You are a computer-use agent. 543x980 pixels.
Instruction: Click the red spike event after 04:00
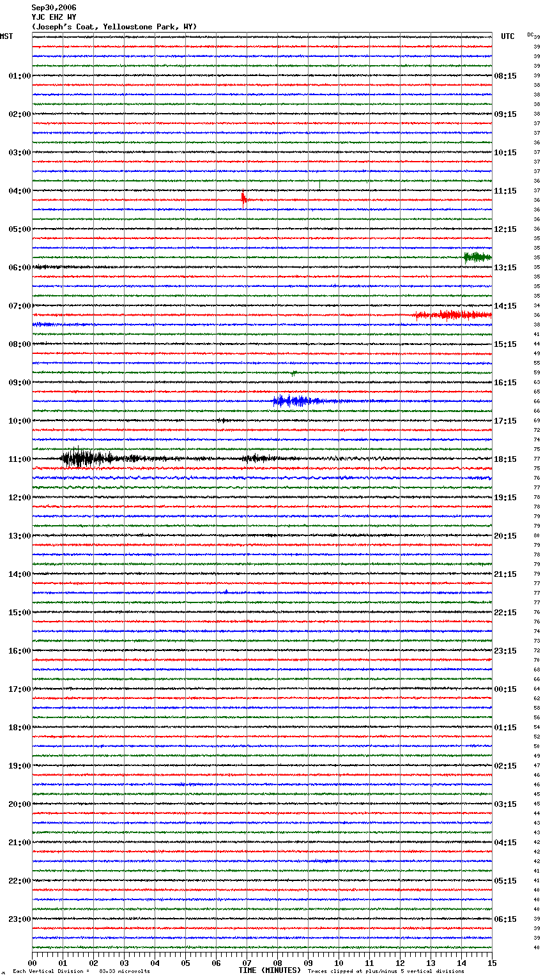pos(244,199)
